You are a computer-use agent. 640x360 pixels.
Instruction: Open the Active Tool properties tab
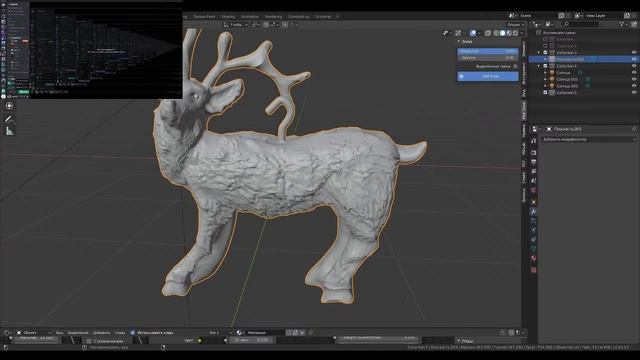[533, 141]
